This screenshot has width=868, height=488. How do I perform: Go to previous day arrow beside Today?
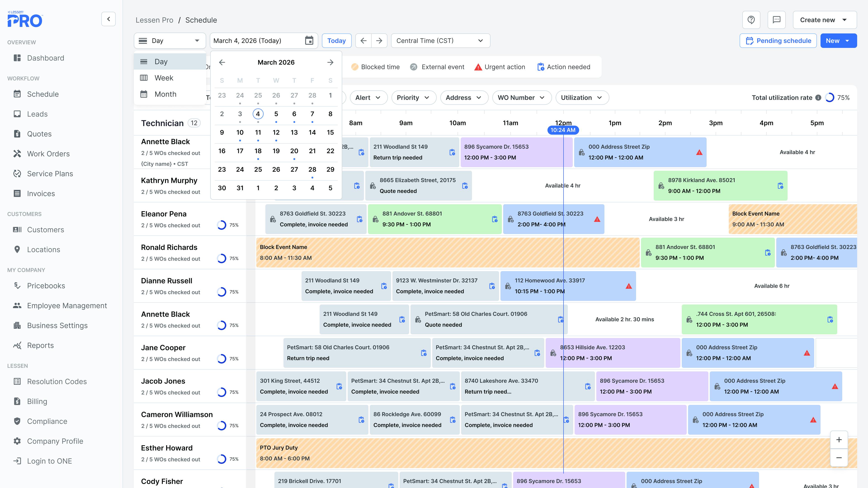(x=363, y=41)
